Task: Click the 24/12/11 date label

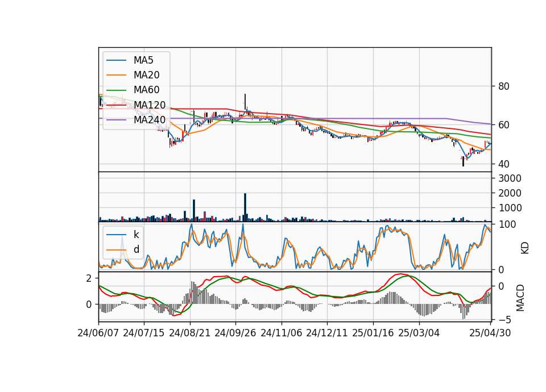Action: [327, 333]
